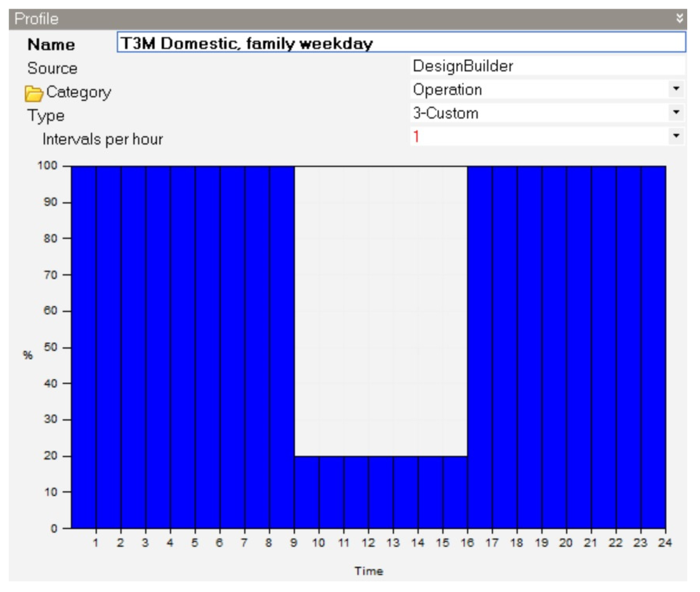Open the Category dropdown arrow
The height and width of the screenshot is (592, 700).
click(676, 89)
